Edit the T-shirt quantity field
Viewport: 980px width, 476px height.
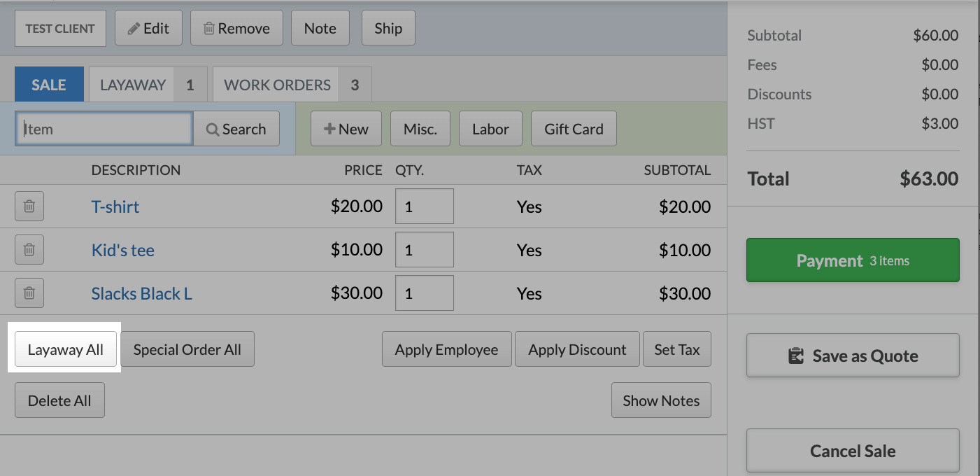tap(425, 206)
